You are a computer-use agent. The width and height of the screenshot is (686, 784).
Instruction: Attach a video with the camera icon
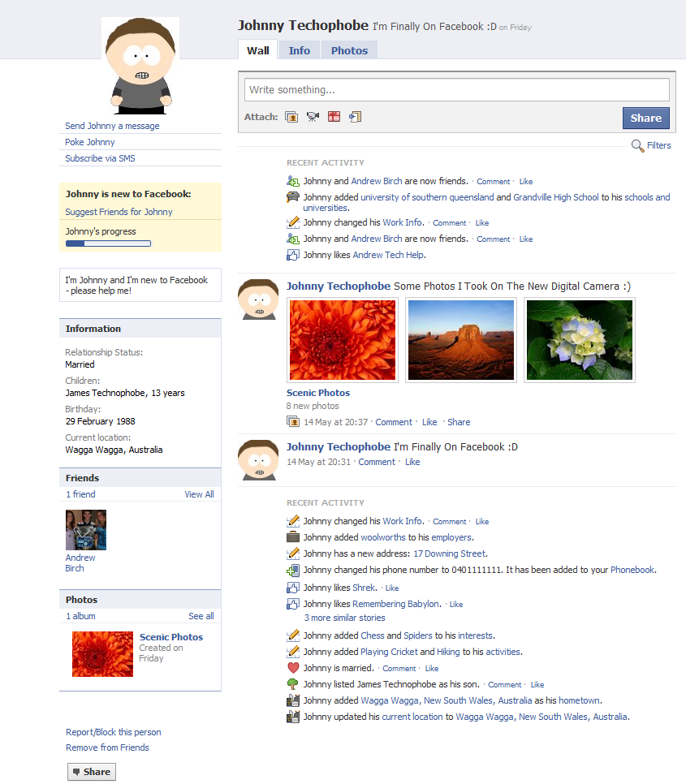313,117
